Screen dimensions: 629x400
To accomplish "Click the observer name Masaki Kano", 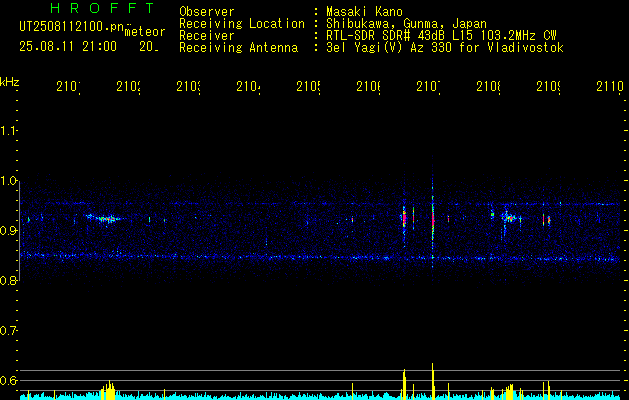I will [x=364, y=11].
